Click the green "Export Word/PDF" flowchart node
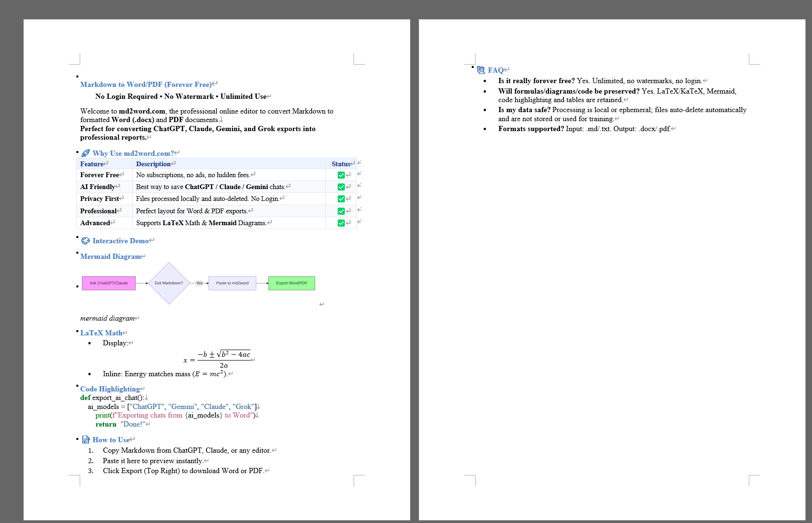 click(291, 283)
